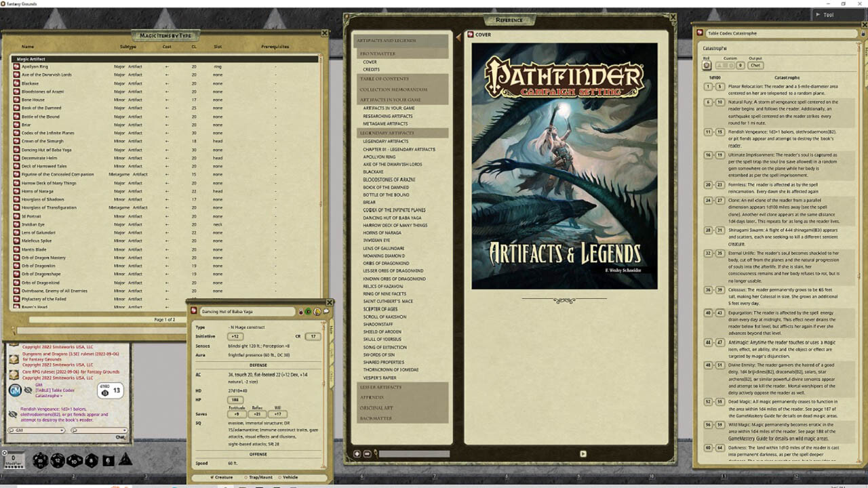Click the chat bubble icon on the Baba Yaga sheet
The image size is (868, 488).
[x=326, y=311]
